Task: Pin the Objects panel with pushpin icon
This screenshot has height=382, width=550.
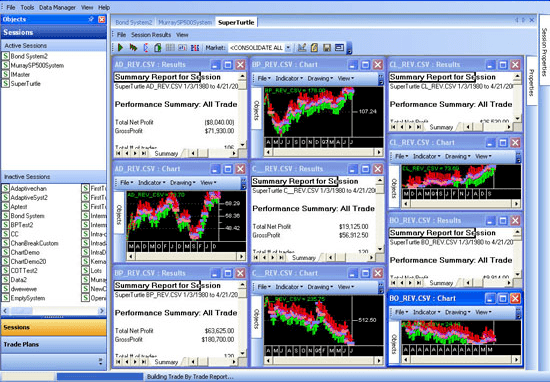Action: pos(91,19)
